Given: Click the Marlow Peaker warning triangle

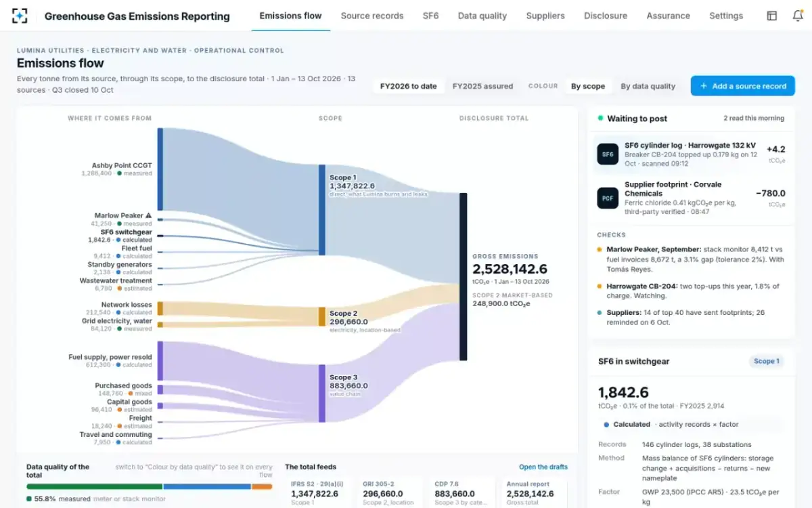Looking at the screenshot, I should tap(149, 215).
